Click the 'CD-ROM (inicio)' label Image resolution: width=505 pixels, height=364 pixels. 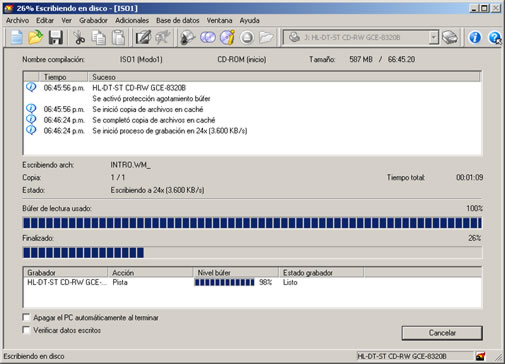coord(242,59)
